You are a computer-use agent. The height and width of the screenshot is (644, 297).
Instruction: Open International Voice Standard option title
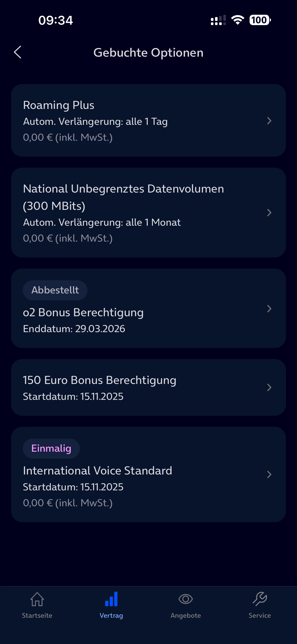[x=97, y=471]
